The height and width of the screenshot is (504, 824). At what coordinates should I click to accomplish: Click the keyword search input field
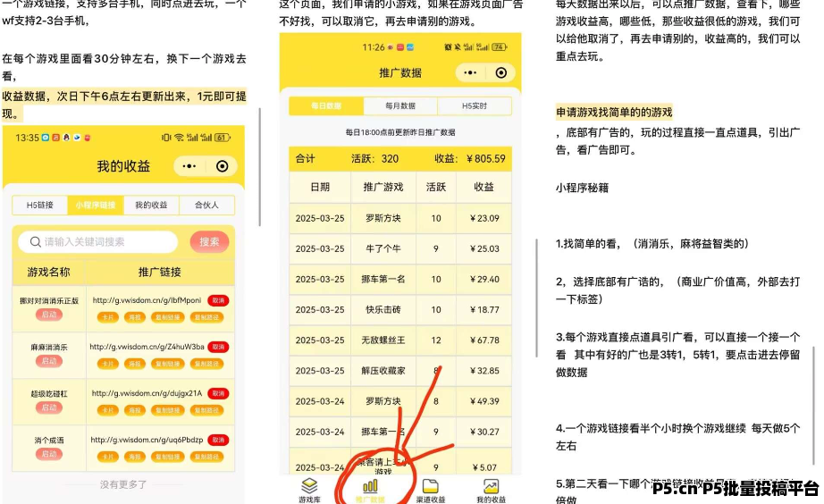107,242
